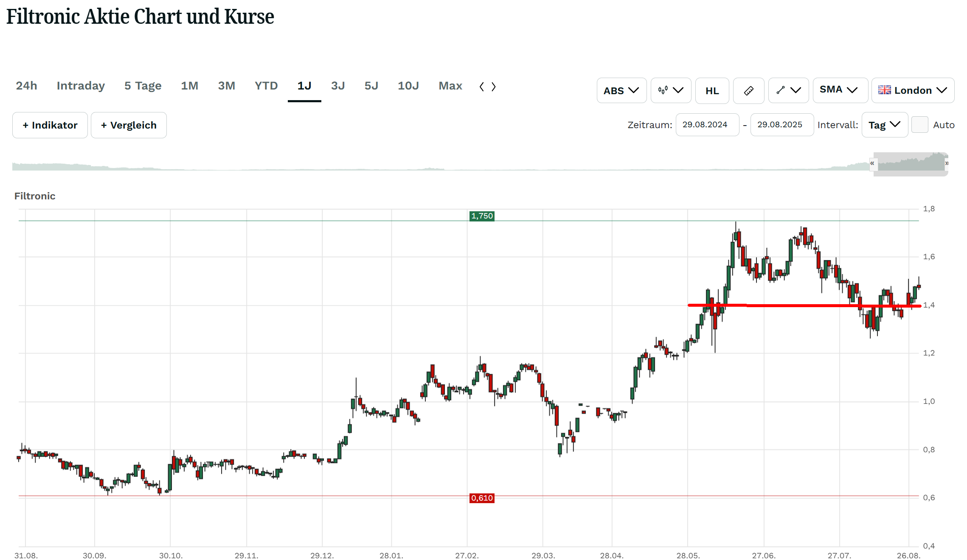Image resolution: width=967 pixels, height=560 pixels.
Task: Select the 24h time range tab
Action: (26, 86)
